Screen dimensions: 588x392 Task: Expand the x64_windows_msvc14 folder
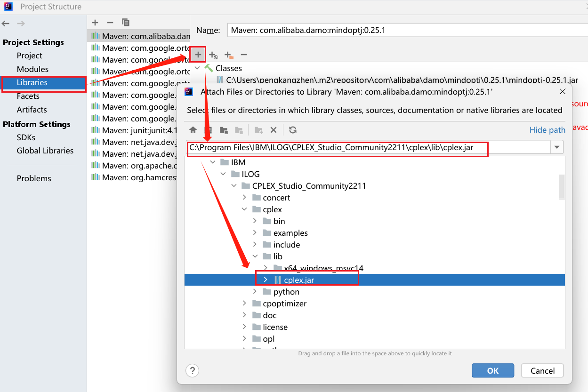(265, 268)
